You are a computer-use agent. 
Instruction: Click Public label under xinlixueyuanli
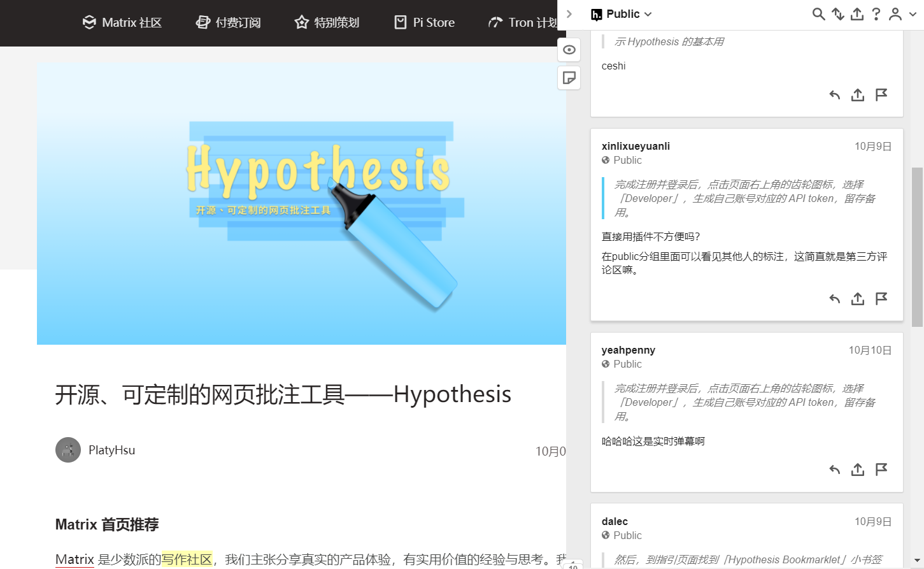click(627, 160)
